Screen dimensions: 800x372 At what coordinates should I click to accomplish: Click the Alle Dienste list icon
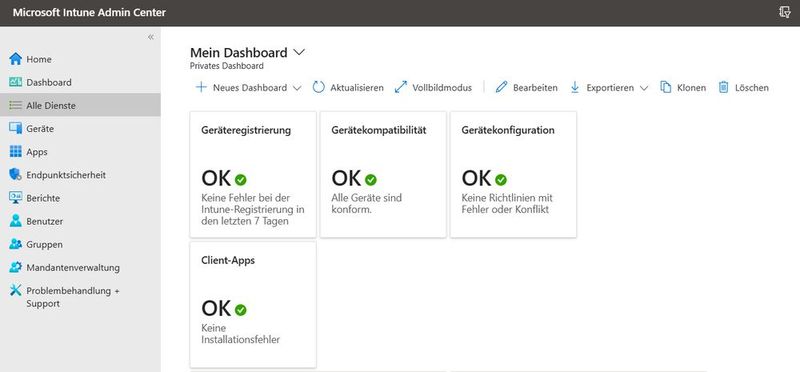click(x=16, y=106)
